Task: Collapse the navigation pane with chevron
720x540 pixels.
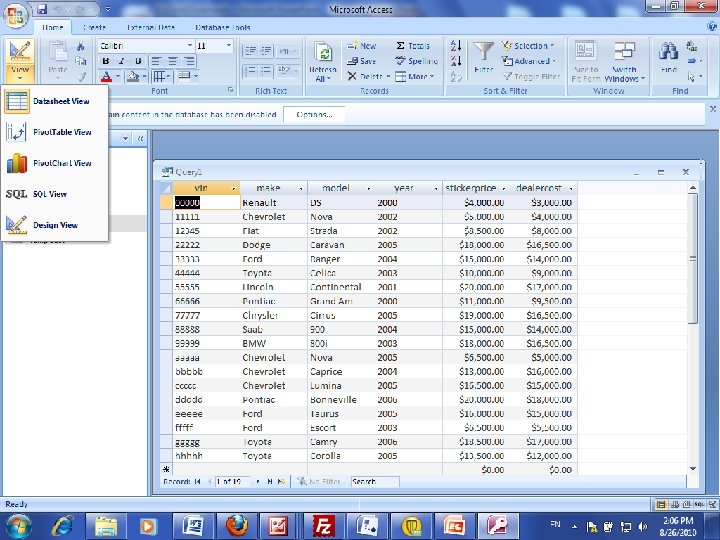Action: pos(141,138)
